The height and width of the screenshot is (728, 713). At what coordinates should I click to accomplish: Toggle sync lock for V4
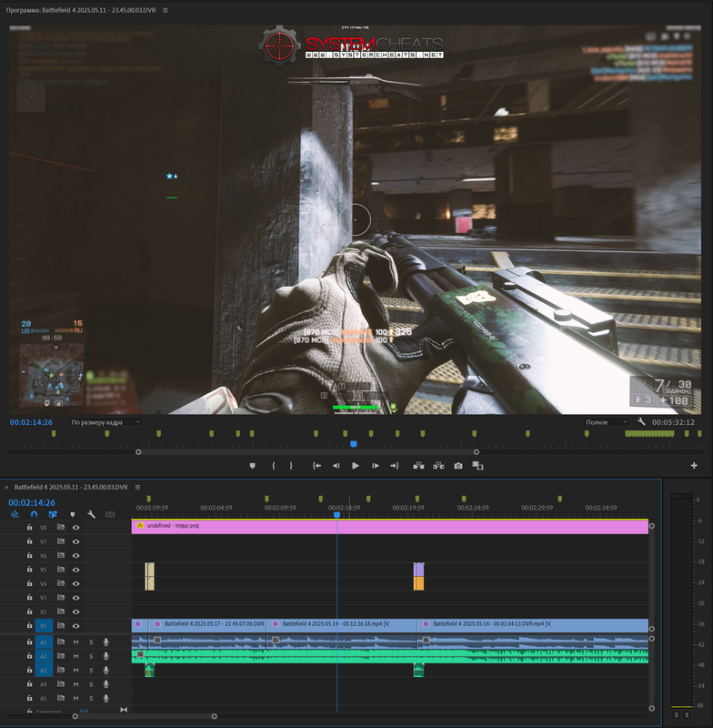tap(61, 583)
